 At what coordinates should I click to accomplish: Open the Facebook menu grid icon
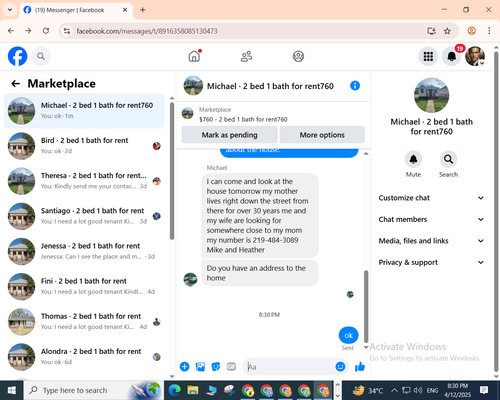click(428, 56)
